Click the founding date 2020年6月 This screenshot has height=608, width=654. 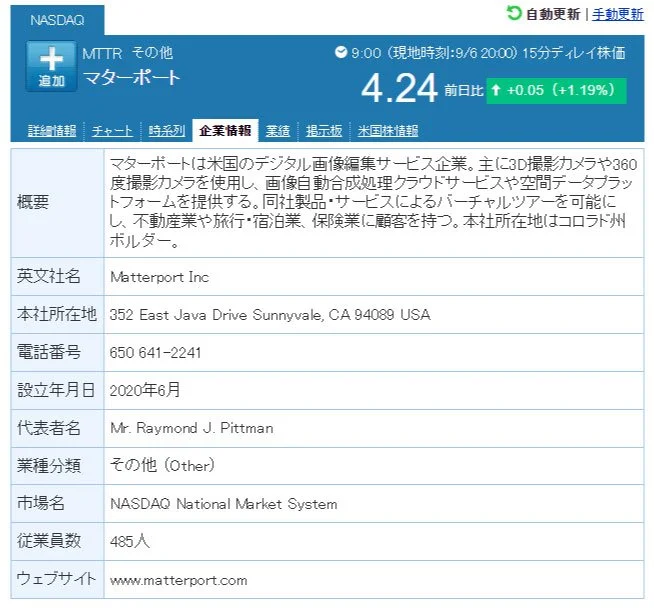coord(145,390)
